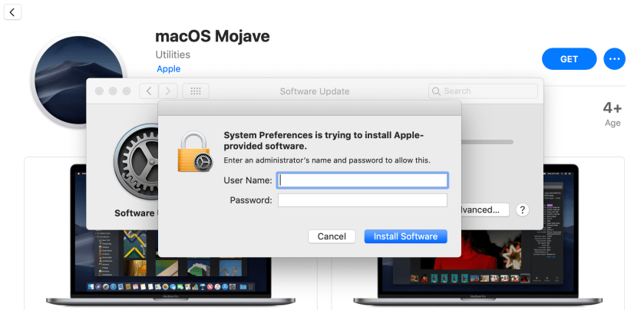Click the Install Software button
This screenshot has width=644, height=310.
tap(405, 236)
